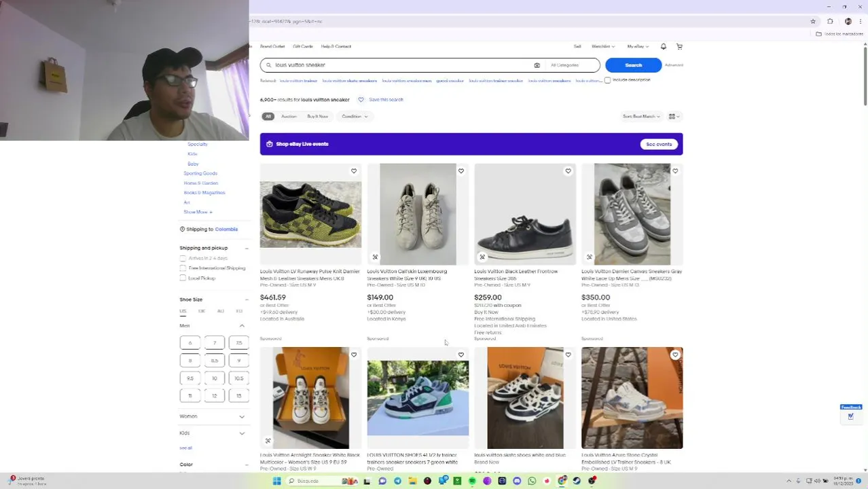Add Black Leather Frontrow sneakers to watchlist
This screenshot has width=868, height=489.
coord(568,171)
